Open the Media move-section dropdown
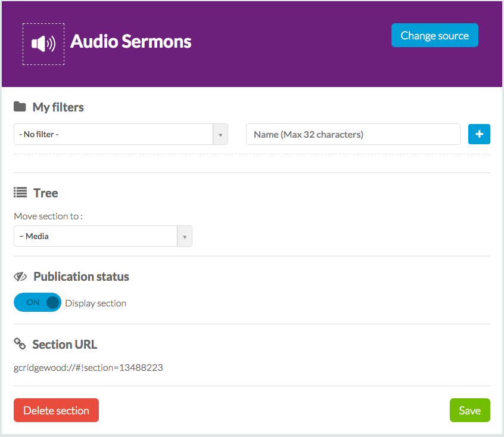 (x=95, y=236)
